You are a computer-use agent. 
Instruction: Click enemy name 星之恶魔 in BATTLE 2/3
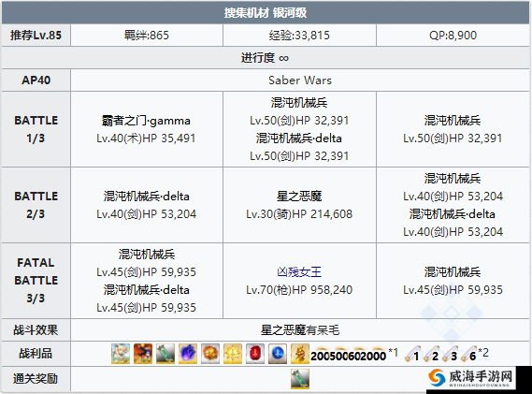299,197
